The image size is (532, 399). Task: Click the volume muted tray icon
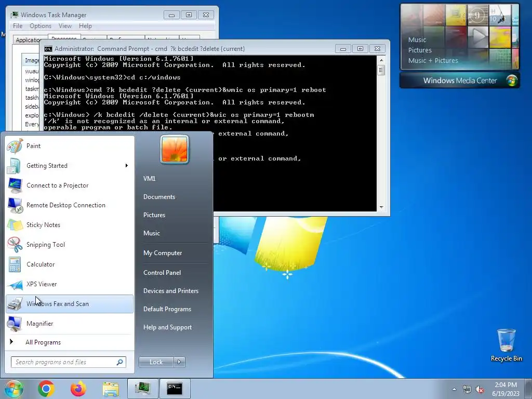480,390
